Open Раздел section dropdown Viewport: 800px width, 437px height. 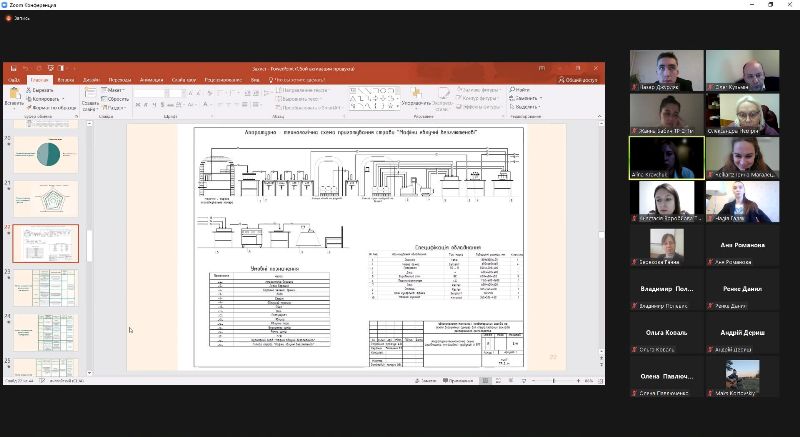(x=113, y=108)
